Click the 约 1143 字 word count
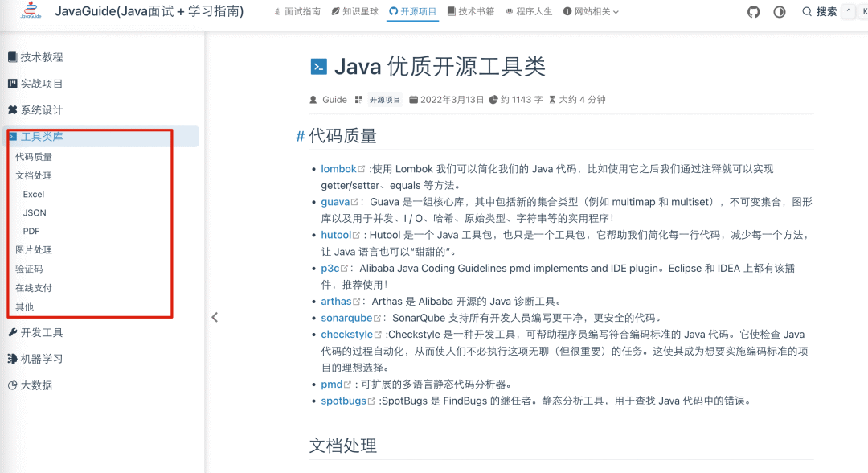The image size is (868, 473). tap(522, 100)
